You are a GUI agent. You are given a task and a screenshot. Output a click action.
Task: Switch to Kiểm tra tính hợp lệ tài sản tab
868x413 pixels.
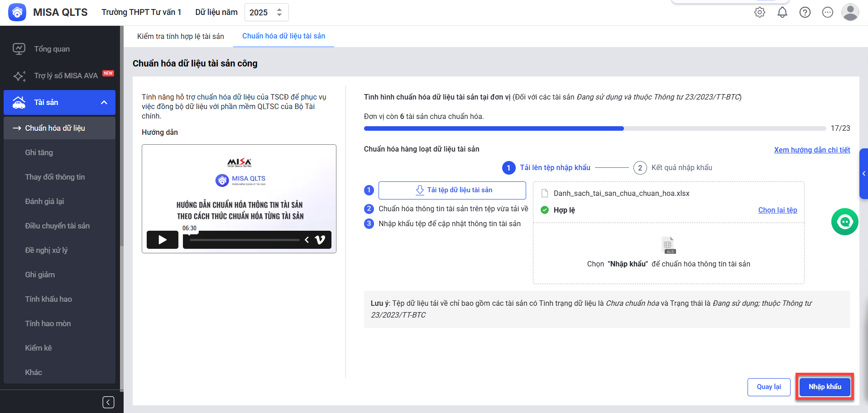[x=180, y=36]
